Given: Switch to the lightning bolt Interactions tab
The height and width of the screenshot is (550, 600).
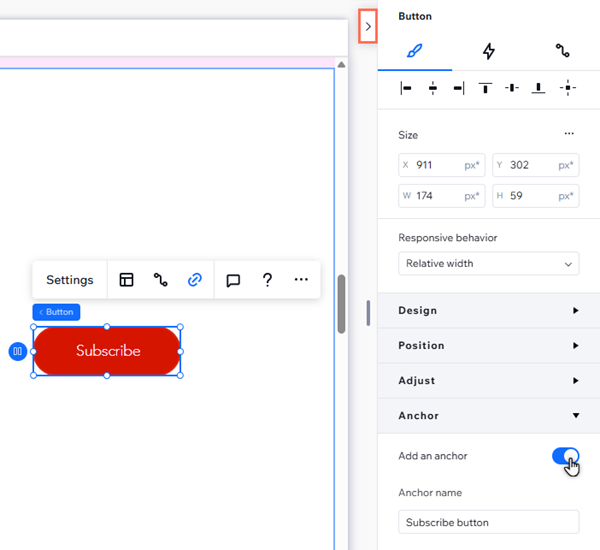Looking at the screenshot, I should click(489, 51).
